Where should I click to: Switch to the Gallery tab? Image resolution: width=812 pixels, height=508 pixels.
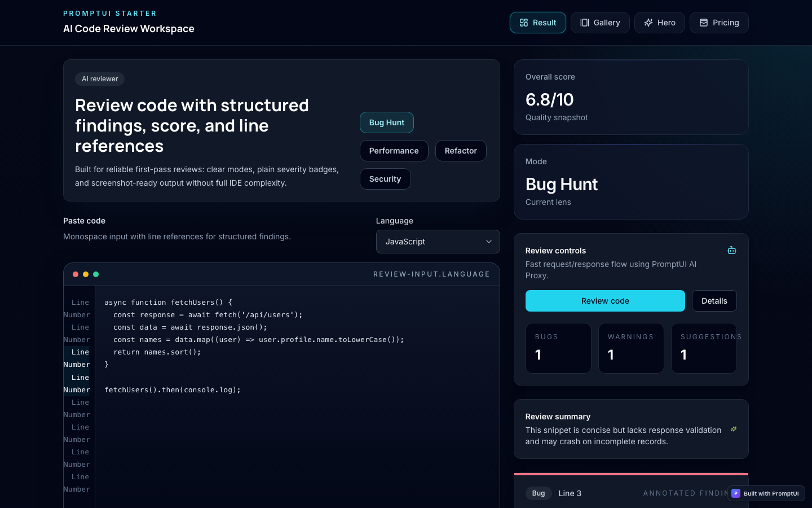point(600,23)
